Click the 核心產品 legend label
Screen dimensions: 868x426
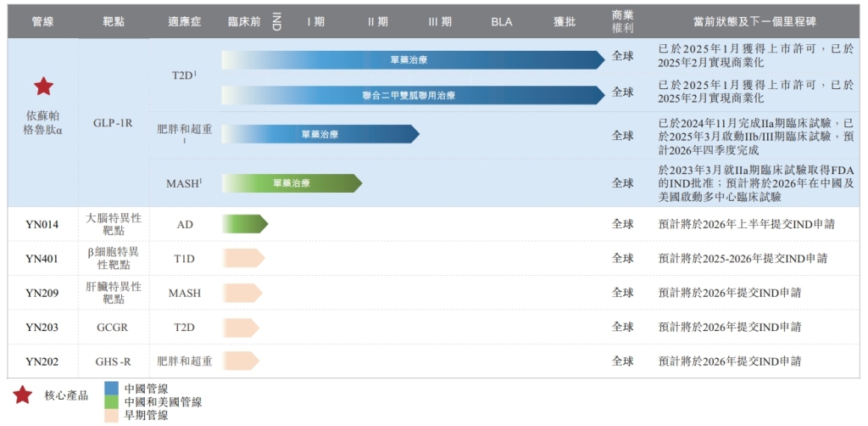point(66,395)
